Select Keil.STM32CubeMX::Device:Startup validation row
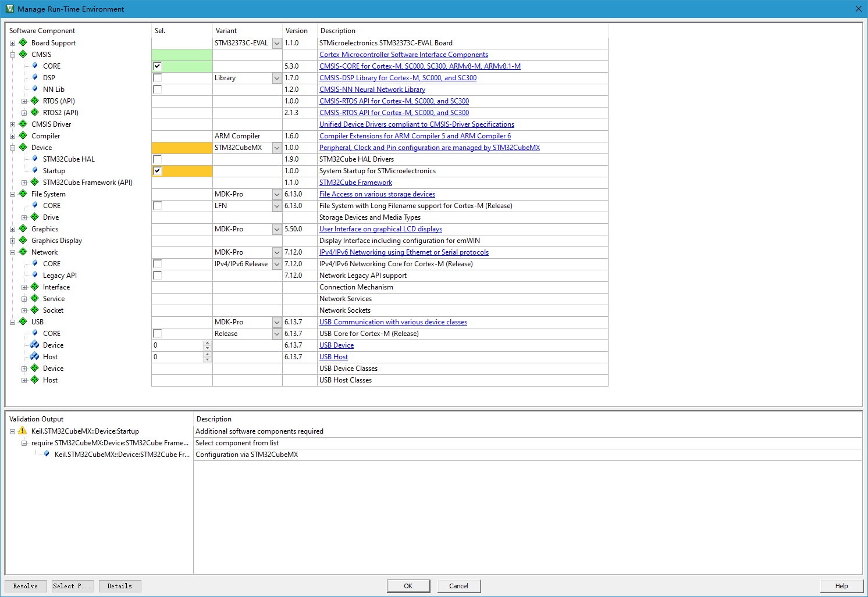 pos(85,431)
